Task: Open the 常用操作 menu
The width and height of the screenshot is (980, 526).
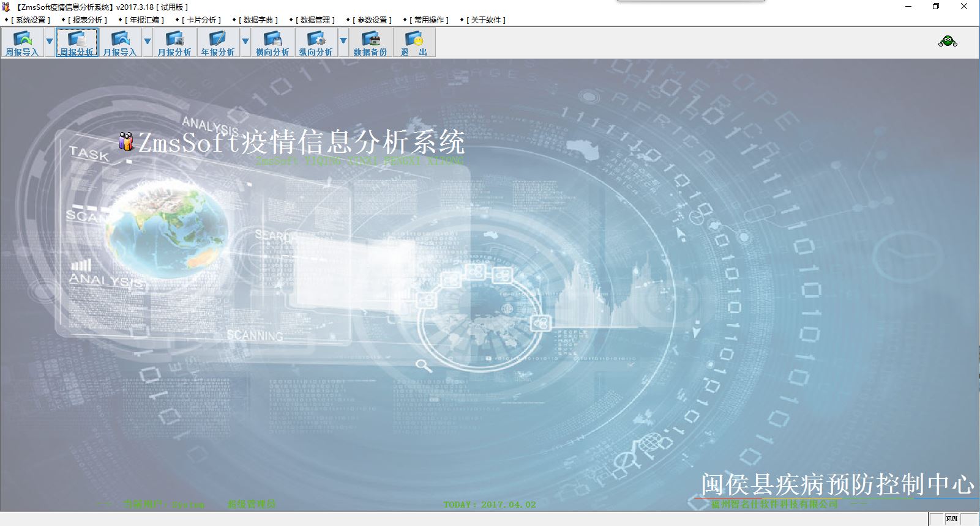Action: click(x=426, y=20)
